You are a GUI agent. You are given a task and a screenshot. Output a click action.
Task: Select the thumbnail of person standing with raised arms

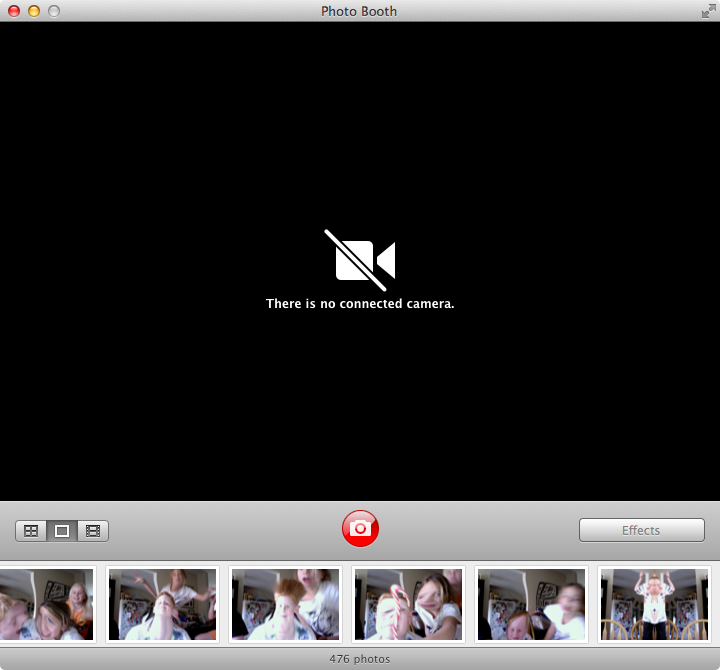tap(654, 604)
